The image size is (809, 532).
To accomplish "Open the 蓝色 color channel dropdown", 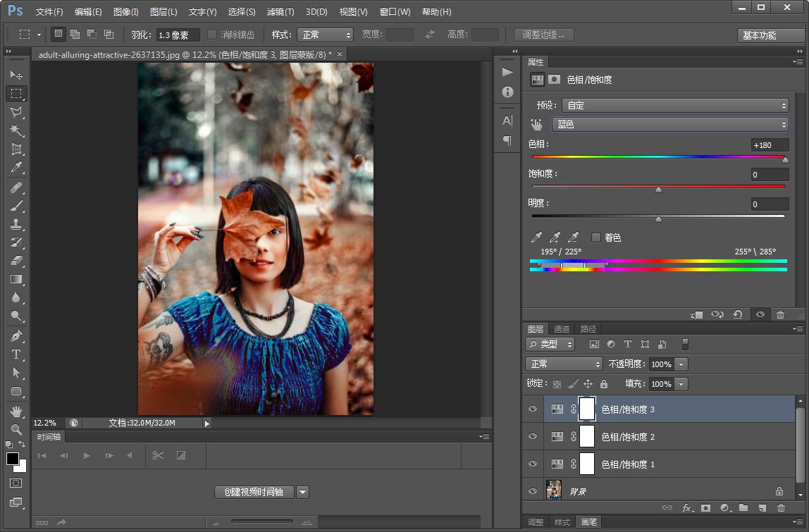I will click(669, 125).
